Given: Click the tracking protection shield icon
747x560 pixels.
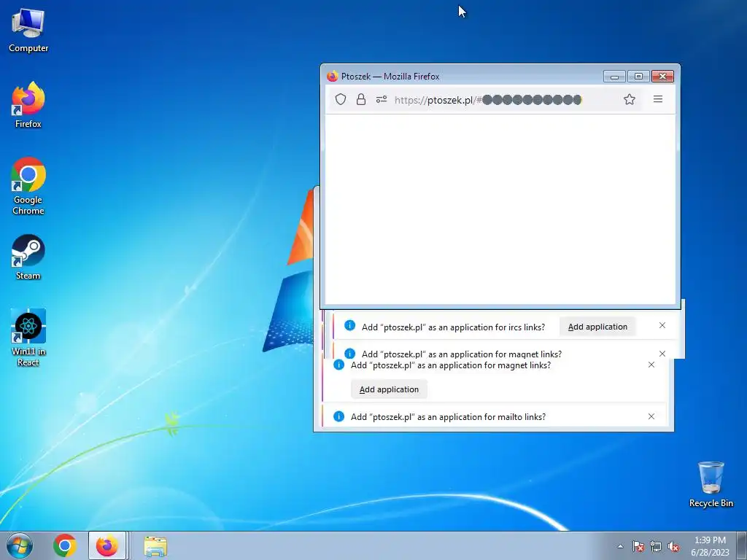Looking at the screenshot, I should click(341, 99).
